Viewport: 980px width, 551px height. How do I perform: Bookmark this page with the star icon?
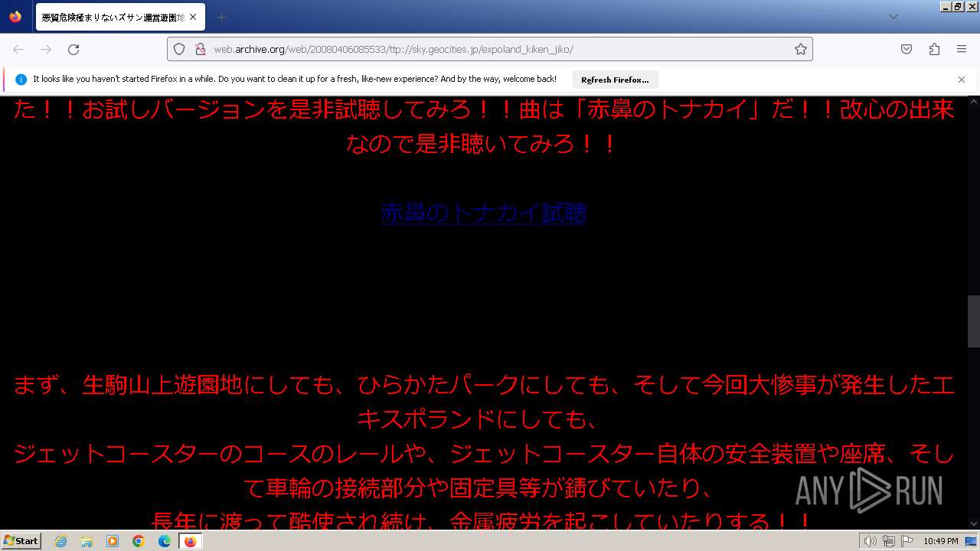pyautogui.click(x=801, y=49)
